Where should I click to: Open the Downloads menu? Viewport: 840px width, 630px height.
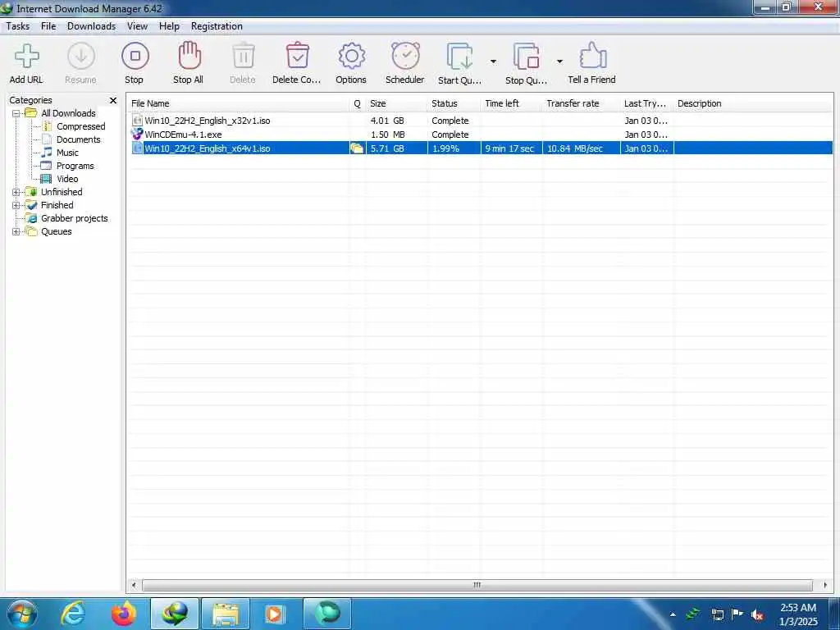point(91,26)
